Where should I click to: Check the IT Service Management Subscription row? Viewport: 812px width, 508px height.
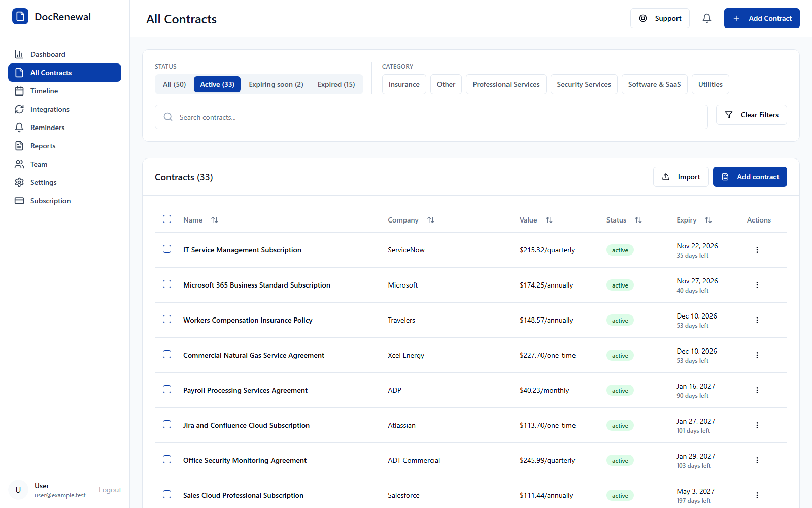coord(167,249)
